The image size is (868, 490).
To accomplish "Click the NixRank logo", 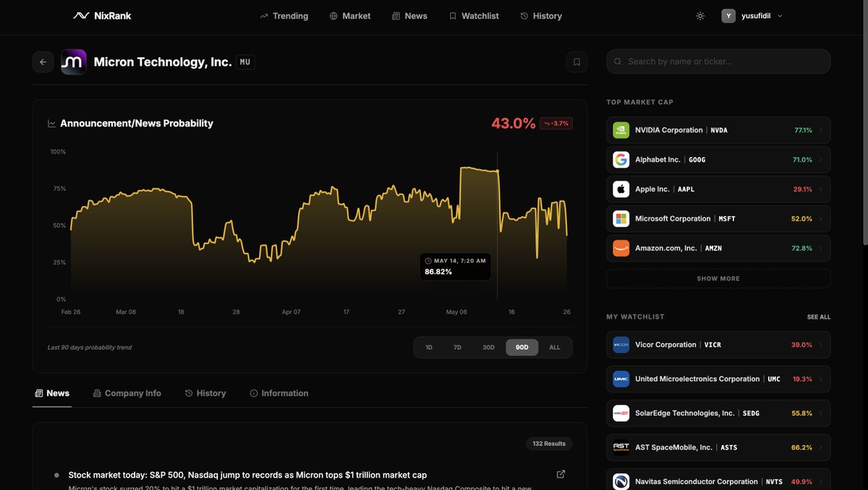I will 102,16.
